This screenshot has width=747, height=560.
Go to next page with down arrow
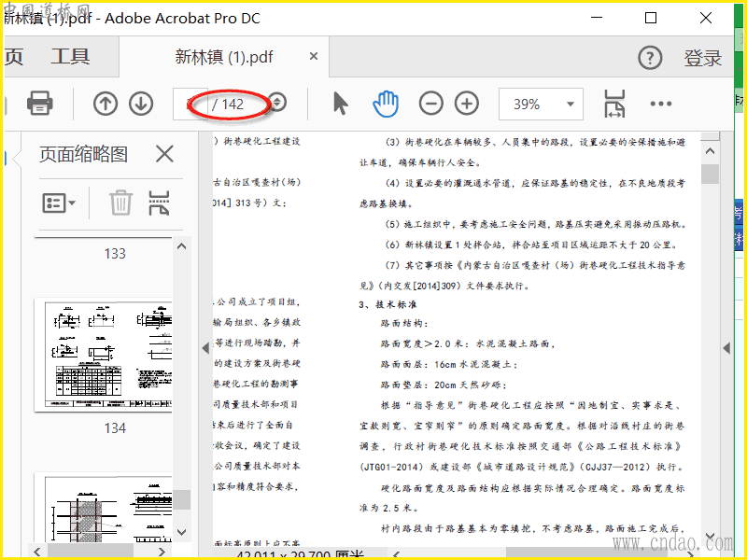click(x=141, y=104)
